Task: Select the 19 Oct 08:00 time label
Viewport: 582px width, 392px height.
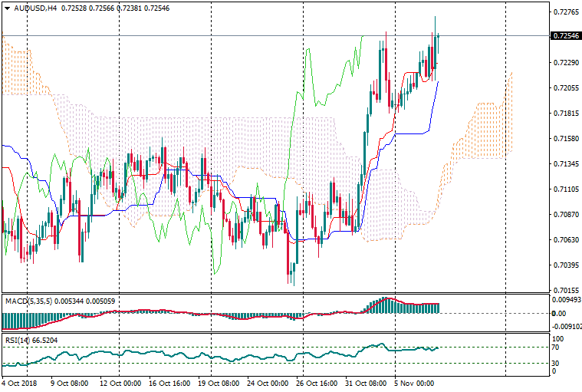Action: (218, 382)
